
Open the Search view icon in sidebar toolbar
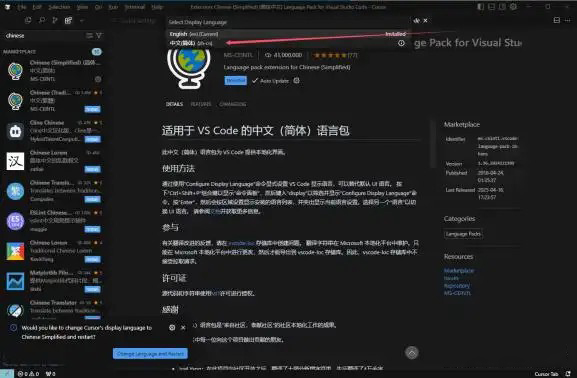pyautogui.click(x=42, y=21)
